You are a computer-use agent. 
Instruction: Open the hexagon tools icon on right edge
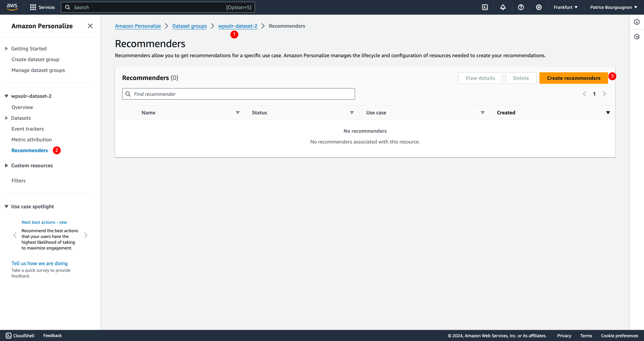pos(637,37)
